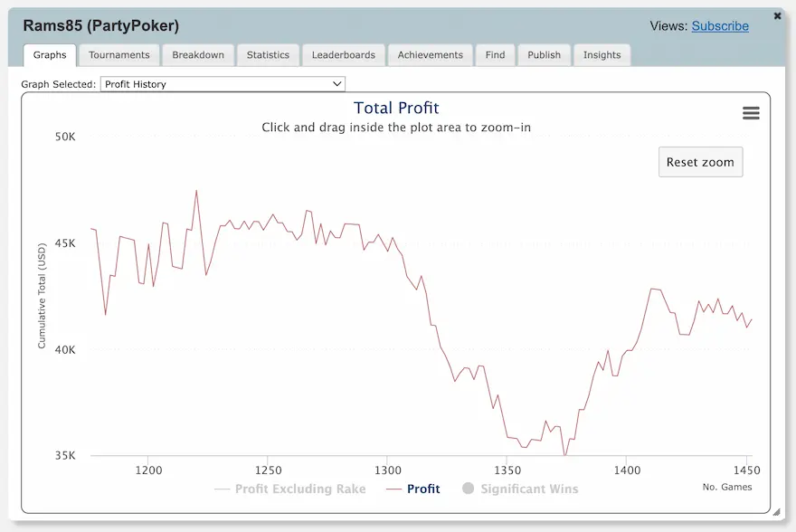The height and width of the screenshot is (532, 796).
Task: Open the Breakdown tab
Action: 198,55
